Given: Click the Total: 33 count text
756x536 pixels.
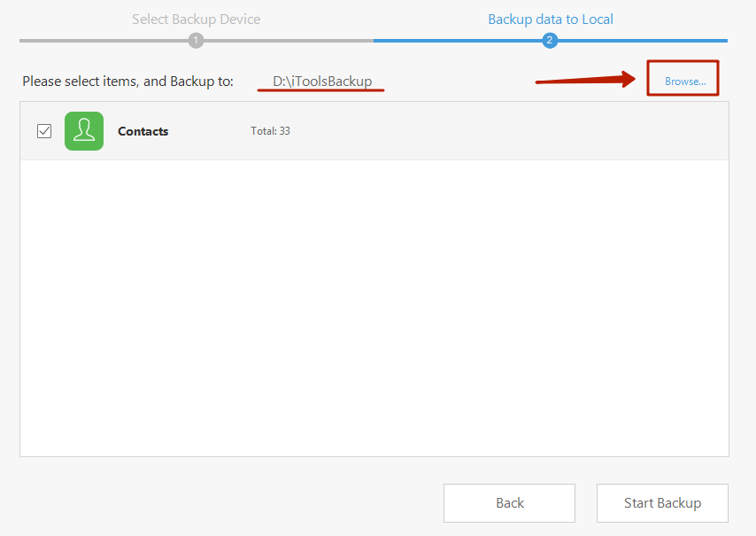Looking at the screenshot, I should point(270,131).
